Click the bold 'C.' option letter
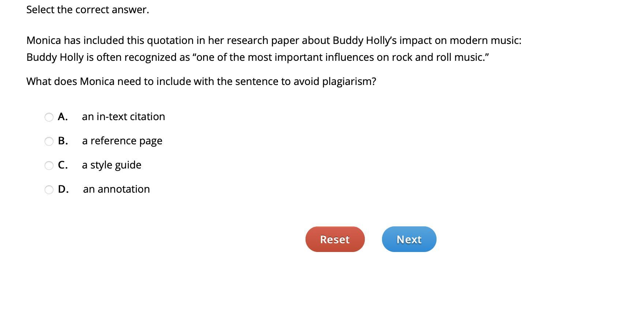 [63, 165]
